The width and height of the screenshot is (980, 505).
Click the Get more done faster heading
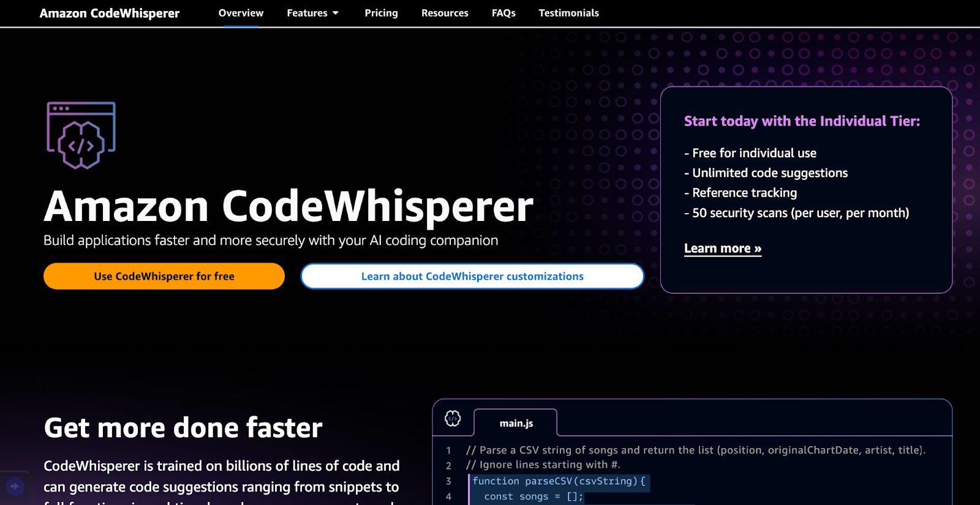(183, 427)
